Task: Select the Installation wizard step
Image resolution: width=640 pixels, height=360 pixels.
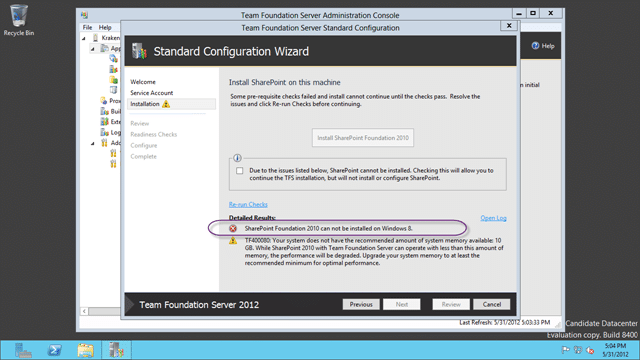Action: 171,104
